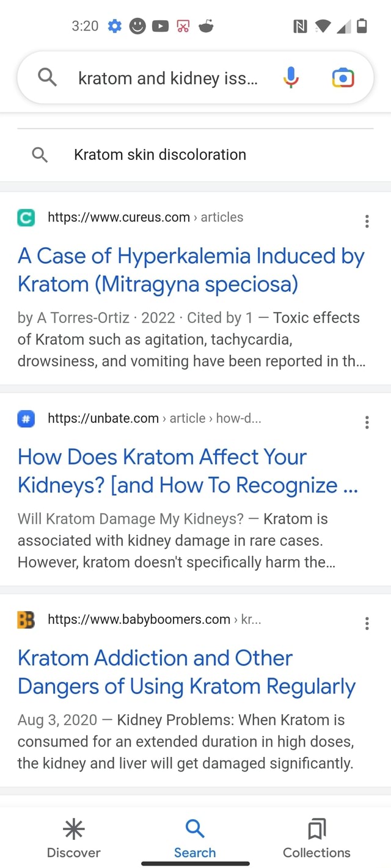The image size is (391, 868).
Task: Tap the Discover asterisk icon
Action: click(x=73, y=829)
